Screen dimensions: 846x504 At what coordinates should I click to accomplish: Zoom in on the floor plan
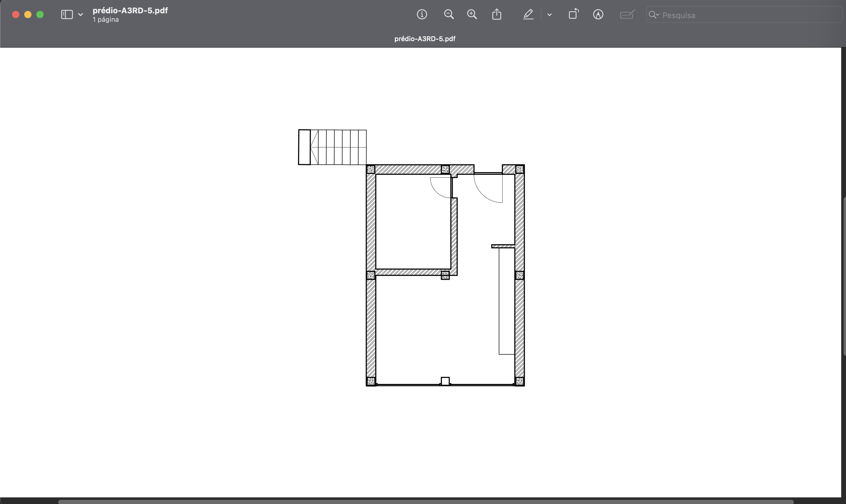coord(472,15)
